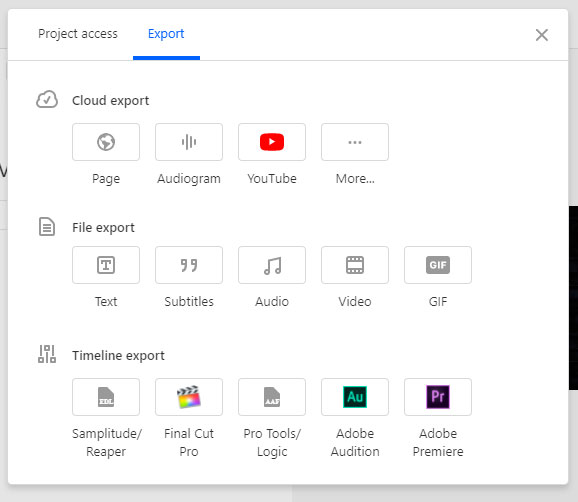The image size is (578, 502).
Task: Export timeline to Adobe Audition
Action: tap(355, 397)
